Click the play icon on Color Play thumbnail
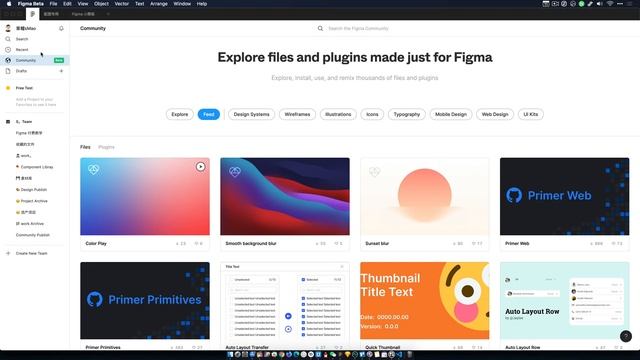The image size is (640, 360). click(x=200, y=167)
